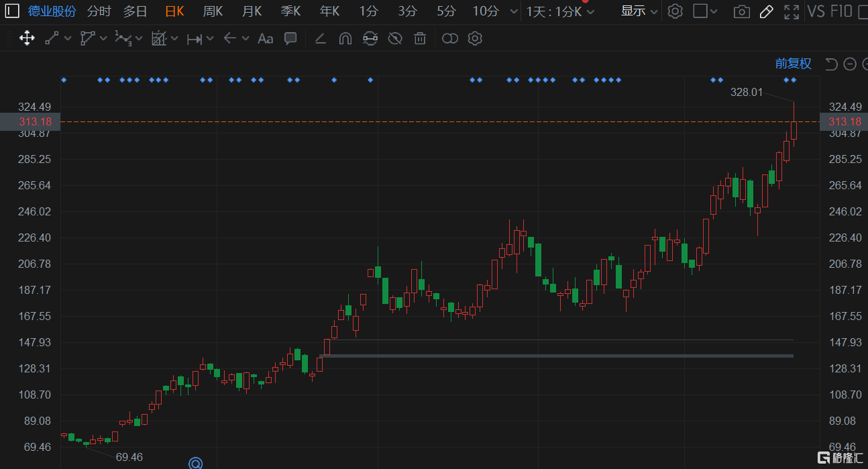This screenshot has width=868, height=469.
Task: Select the 季K quarterly tab
Action: 291,11
